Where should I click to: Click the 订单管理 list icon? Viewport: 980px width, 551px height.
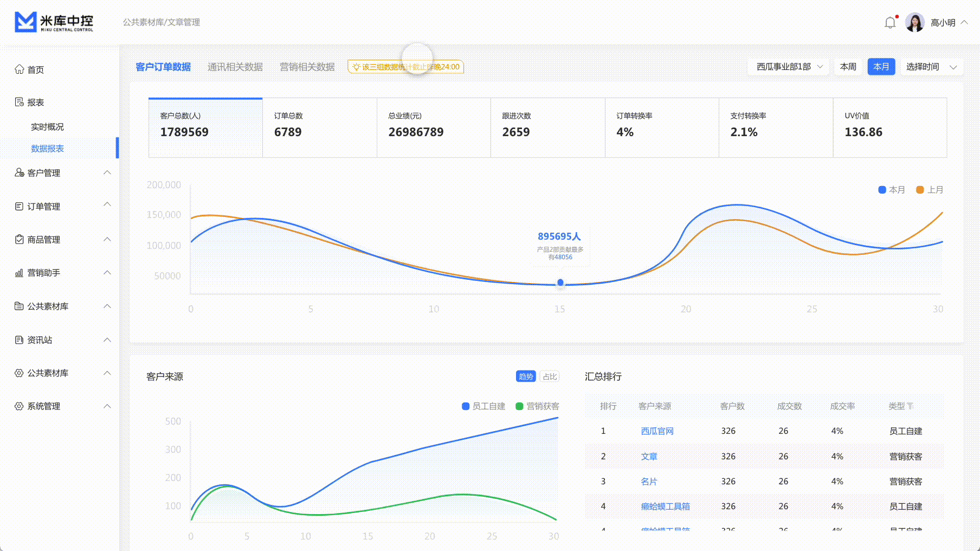coord(20,206)
